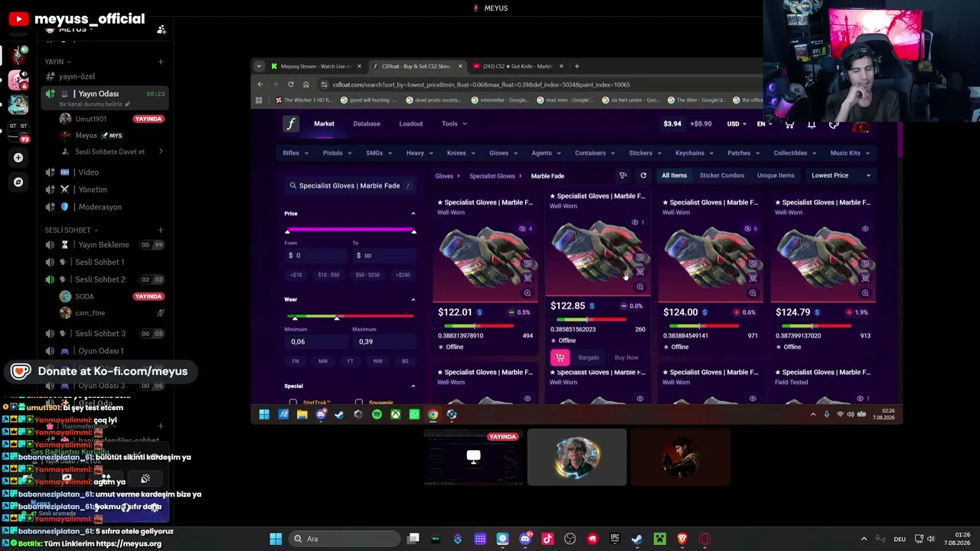Open the Lowest Price sort dropdown
The image size is (980, 551).
841,175
